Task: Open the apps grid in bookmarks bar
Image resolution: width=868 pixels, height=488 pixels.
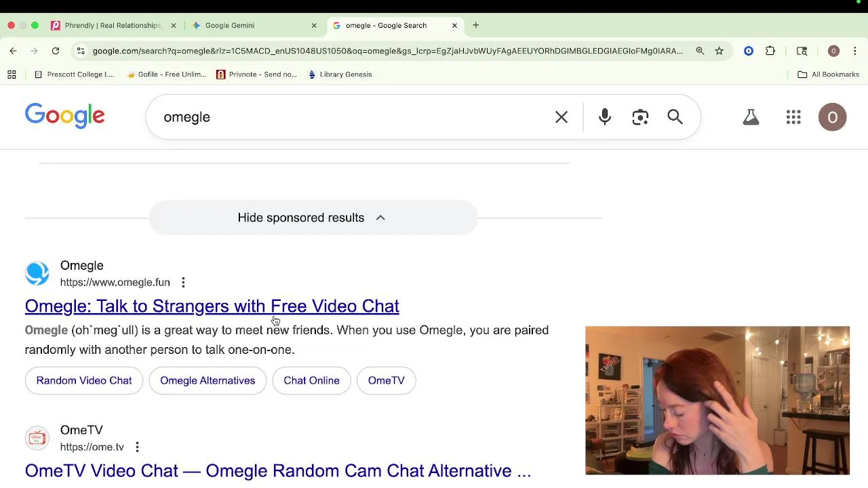Action: click(x=12, y=75)
